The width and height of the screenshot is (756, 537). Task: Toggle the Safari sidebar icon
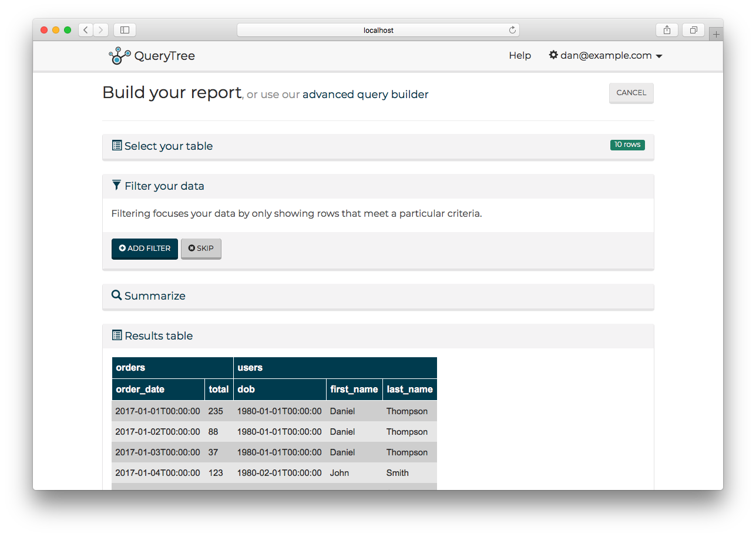click(124, 29)
